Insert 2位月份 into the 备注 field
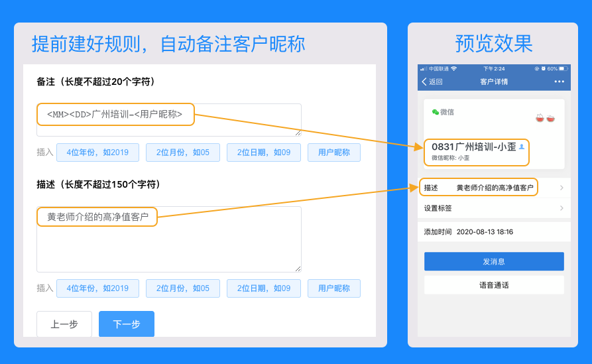The height and width of the screenshot is (364, 592). 182,152
